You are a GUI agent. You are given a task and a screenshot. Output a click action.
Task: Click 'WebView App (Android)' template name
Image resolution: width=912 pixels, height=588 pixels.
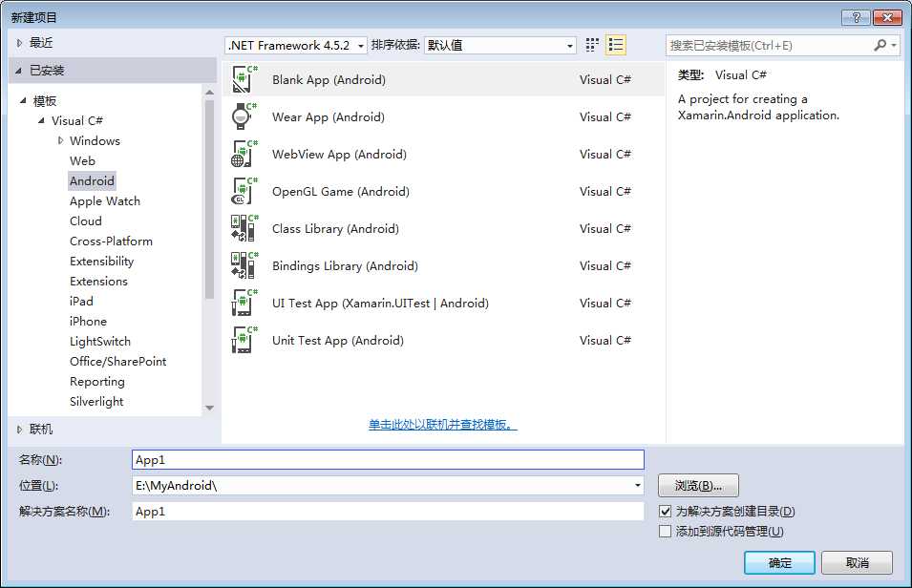click(x=339, y=155)
